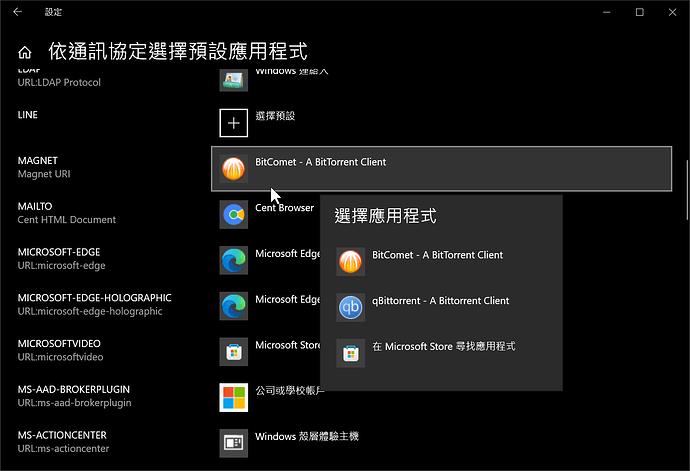Click 選擇預設 for the LINE protocol
690x471 pixels.
pos(275,116)
